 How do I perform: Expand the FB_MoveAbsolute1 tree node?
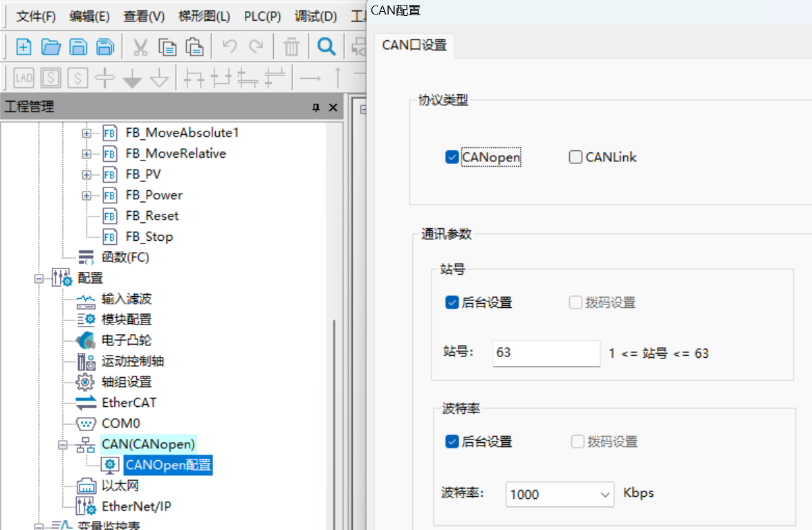click(x=86, y=133)
